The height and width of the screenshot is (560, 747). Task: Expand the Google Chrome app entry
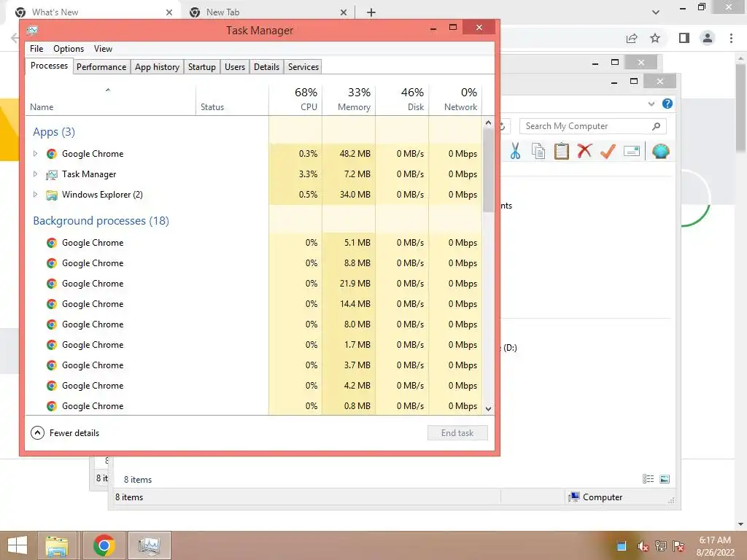[x=35, y=154]
